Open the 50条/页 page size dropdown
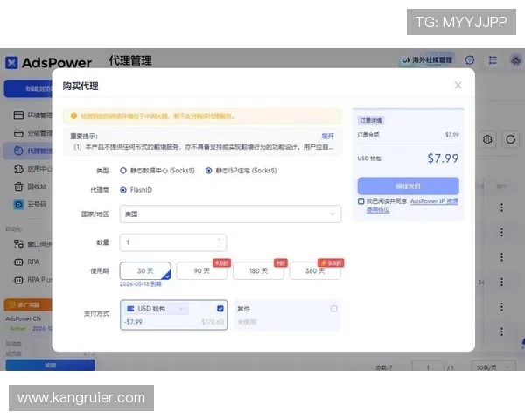 point(493,367)
